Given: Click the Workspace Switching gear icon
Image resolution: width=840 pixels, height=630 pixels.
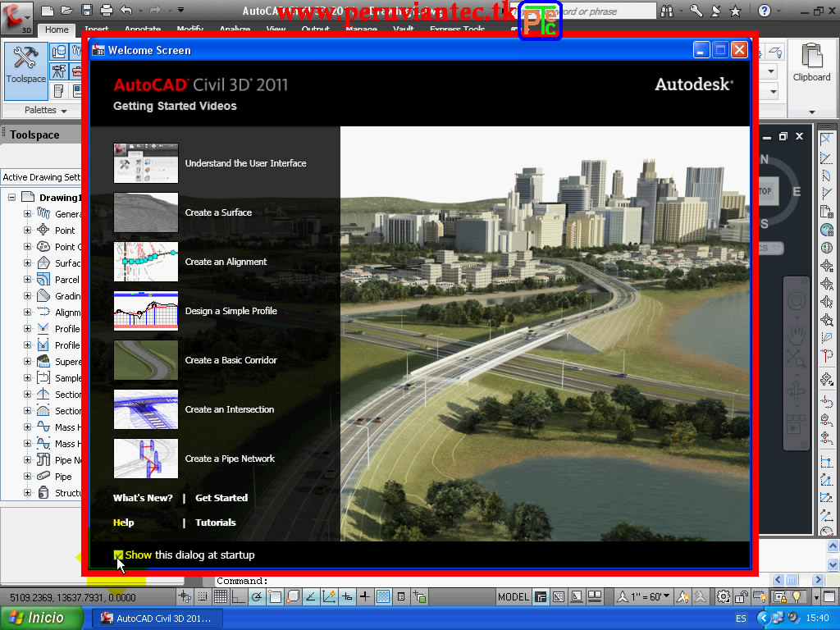Looking at the screenshot, I should click(724, 596).
